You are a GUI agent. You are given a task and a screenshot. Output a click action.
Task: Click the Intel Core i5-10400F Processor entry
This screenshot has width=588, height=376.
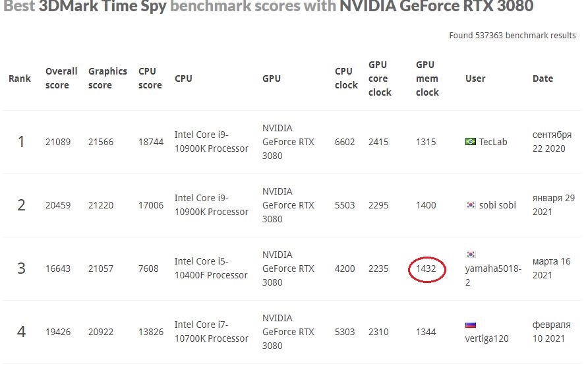(x=211, y=268)
